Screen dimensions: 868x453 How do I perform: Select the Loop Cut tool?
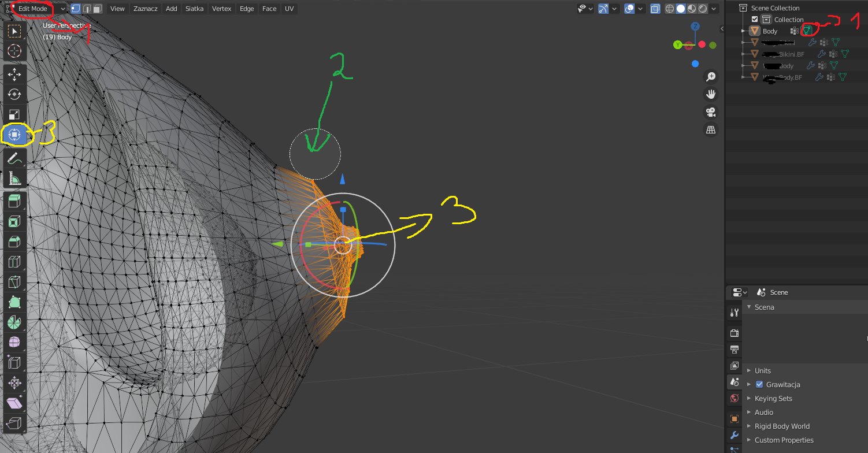pyautogui.click(x=14, y=261)
